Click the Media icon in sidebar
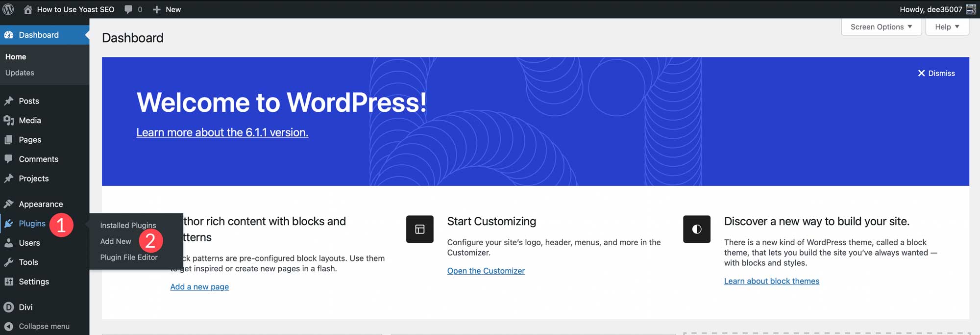980x335 pixels. 9,120
